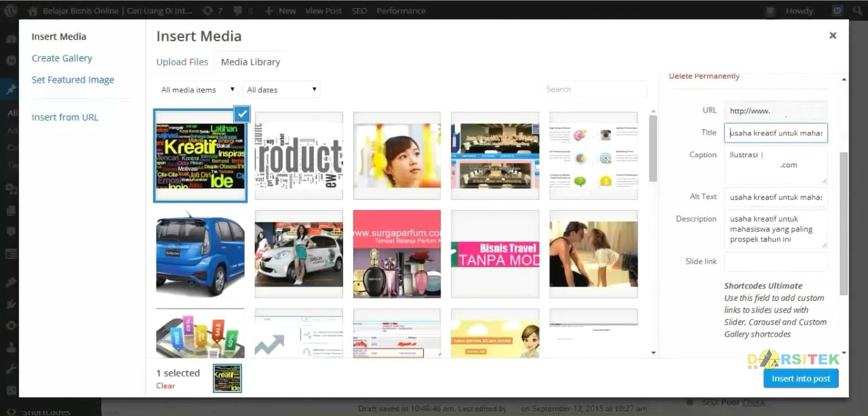Image resolution: width=868 pixels, height=416 pixels.
Task: Click the Insert into post button
Action: pyautogui.click(x=801, y=379)
